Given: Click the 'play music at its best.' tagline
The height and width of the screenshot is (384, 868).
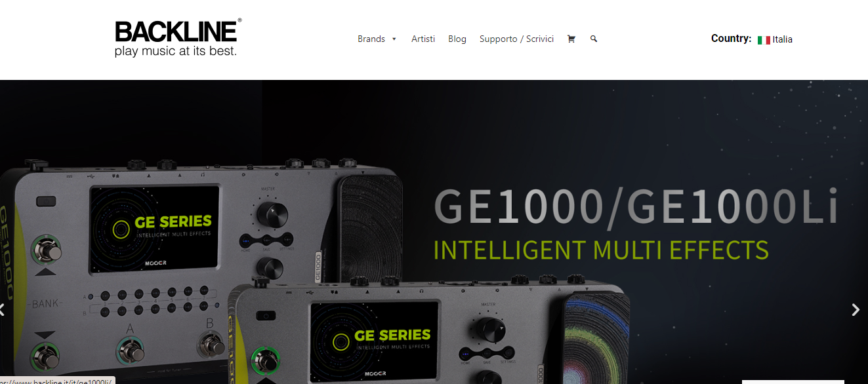Looking at the screenshot, I should [x=176, y=51].
